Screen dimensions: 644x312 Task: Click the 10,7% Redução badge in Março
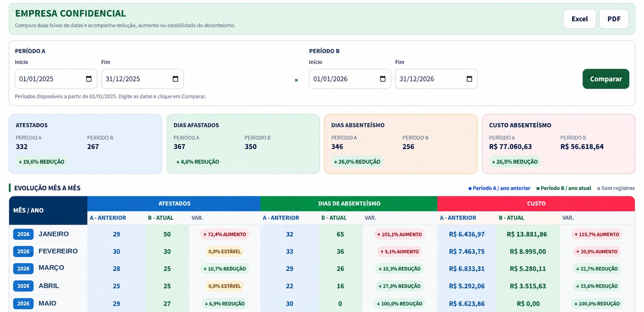coord(224,269)
